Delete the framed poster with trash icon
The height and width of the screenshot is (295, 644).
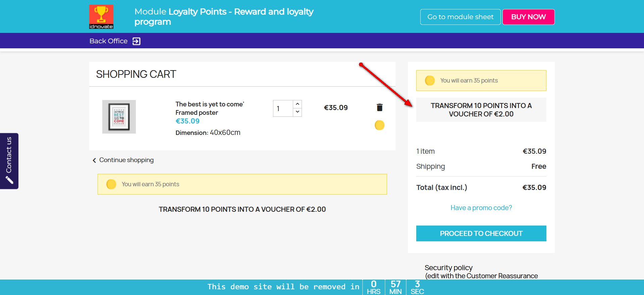coord(379,107)
